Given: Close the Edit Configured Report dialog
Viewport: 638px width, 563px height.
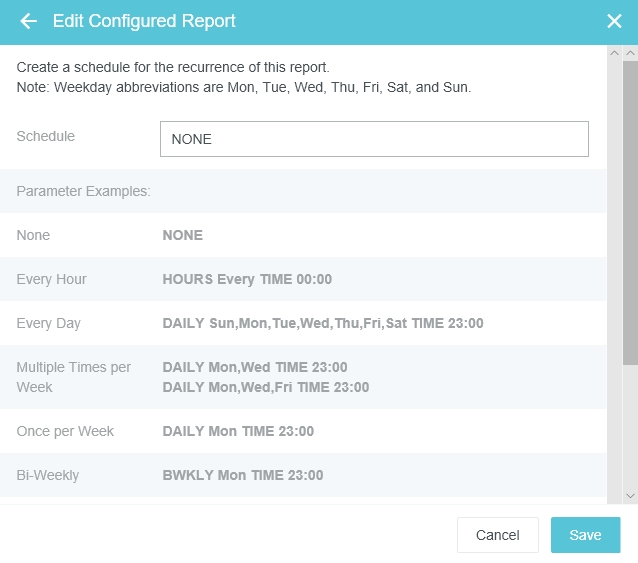Looking at the screenshot, I should click(614, 21).
